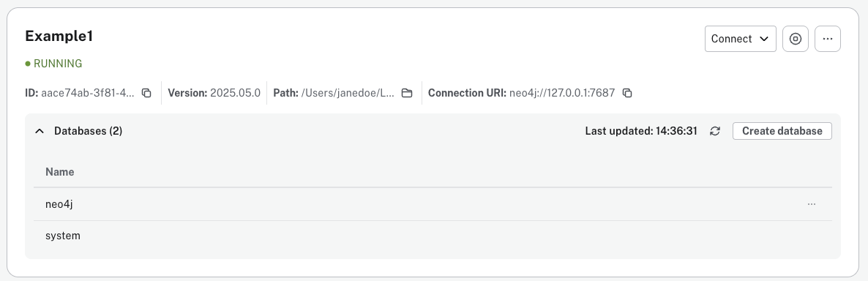The image size is (868, 281).
Task: Click the Create database button
Action: pos(782,131)
